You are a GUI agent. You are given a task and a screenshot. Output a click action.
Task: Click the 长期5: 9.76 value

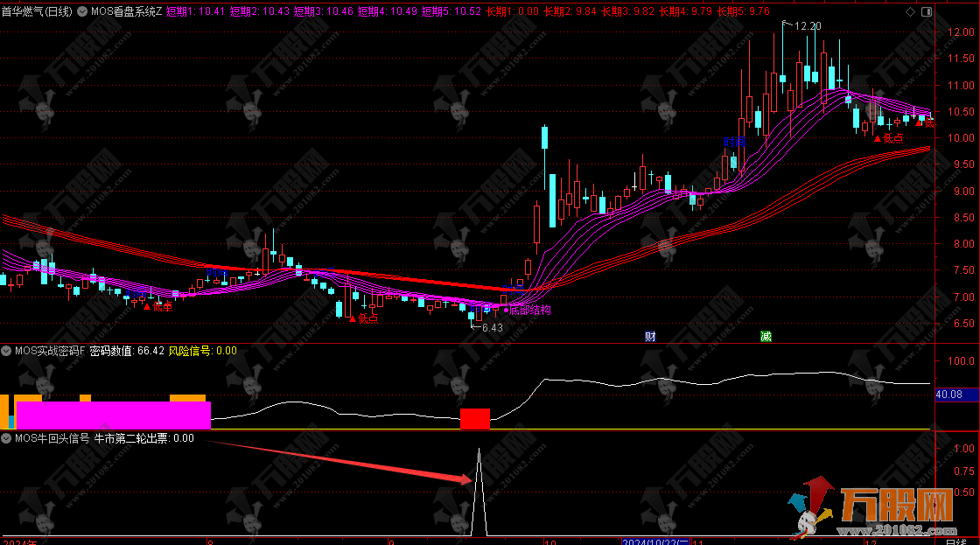[x=744, y=11]
